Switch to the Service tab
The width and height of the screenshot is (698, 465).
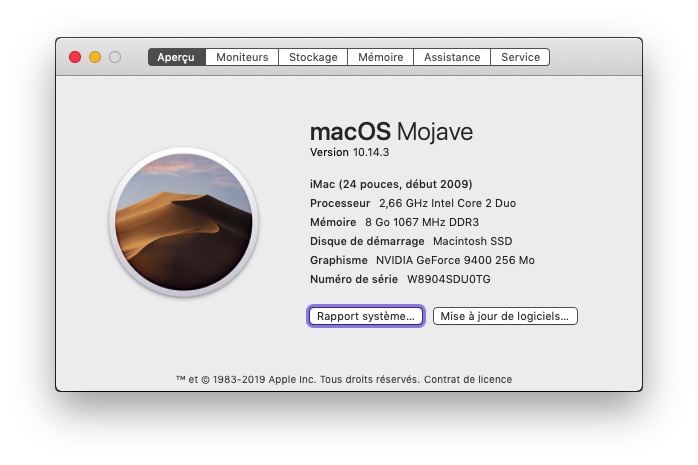point(520,57)
